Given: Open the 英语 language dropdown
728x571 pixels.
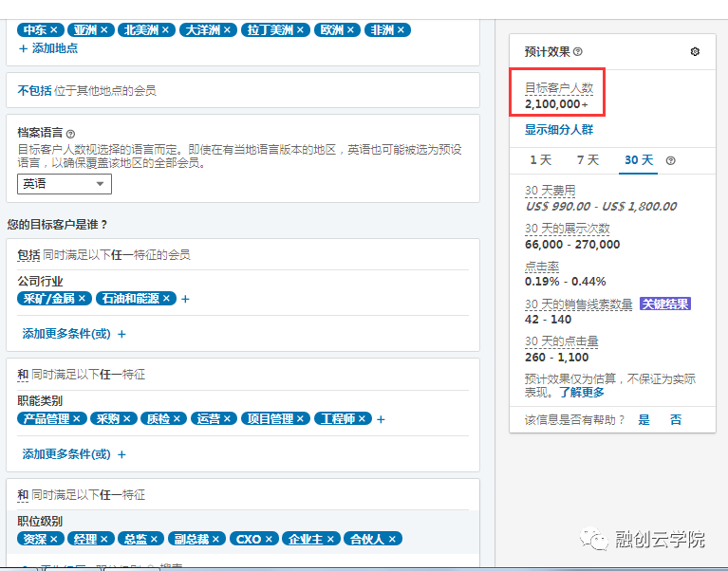Looking at the screenshot, I should pos(65,184).
